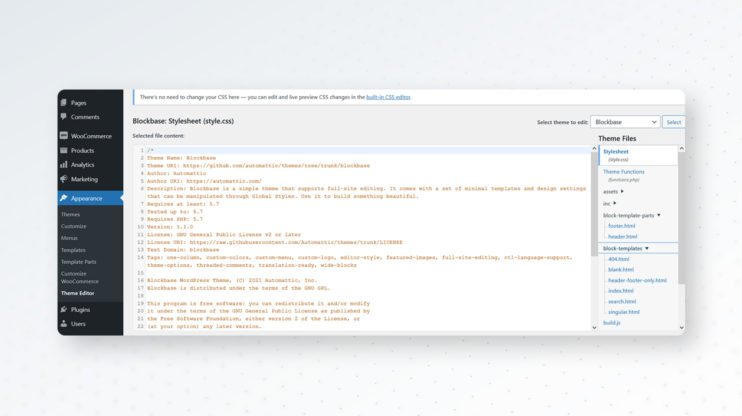This screenshot has width=742, height=416.
Task: Open the Analytics menu
Action: pos(82,165)
